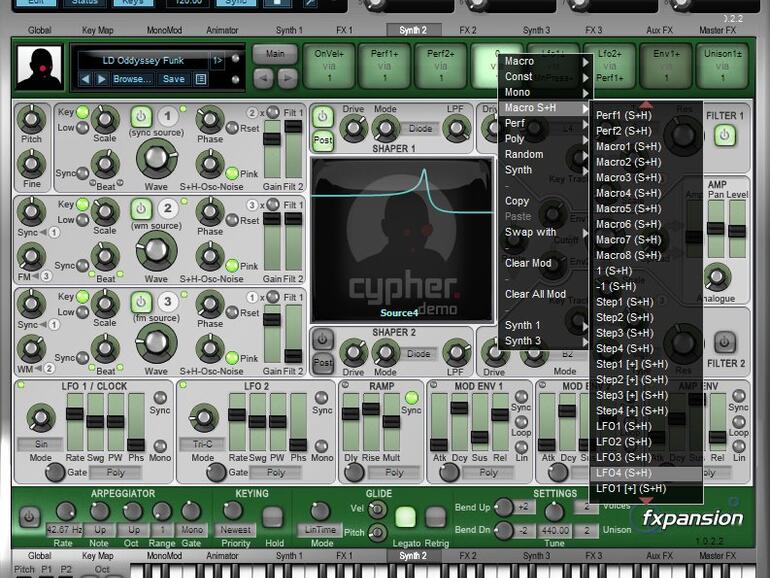Toggle Filter 2 power button

click(x=725, y=342)
